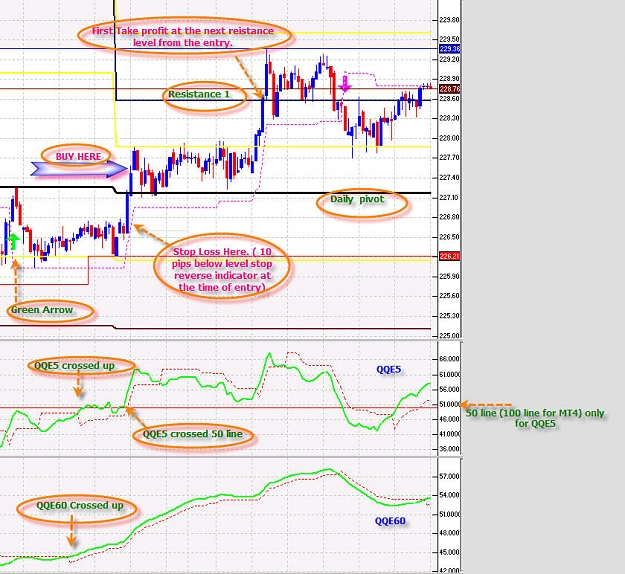The height and width of the screenshot is (574, 625).
Task: Click the green up-arrow buy signal on chart
Action: 14,242
